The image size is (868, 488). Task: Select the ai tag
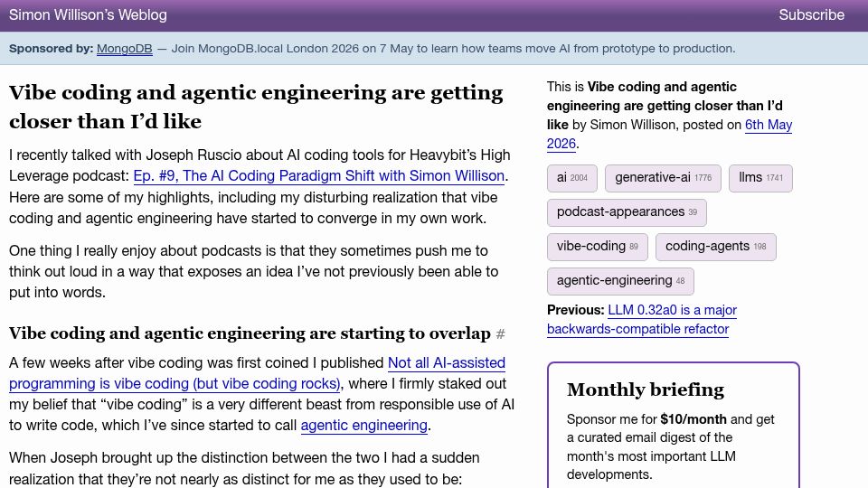point(571,178)
